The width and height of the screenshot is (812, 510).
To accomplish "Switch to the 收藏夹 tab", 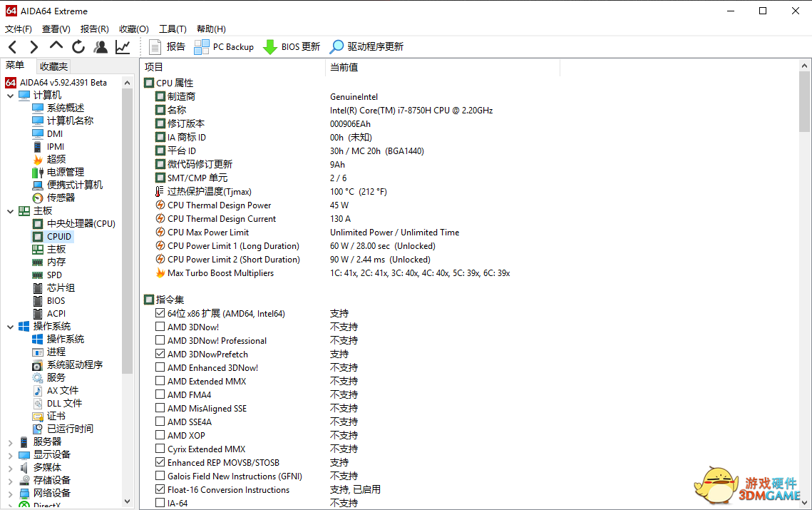I will [x=53, y=66].
